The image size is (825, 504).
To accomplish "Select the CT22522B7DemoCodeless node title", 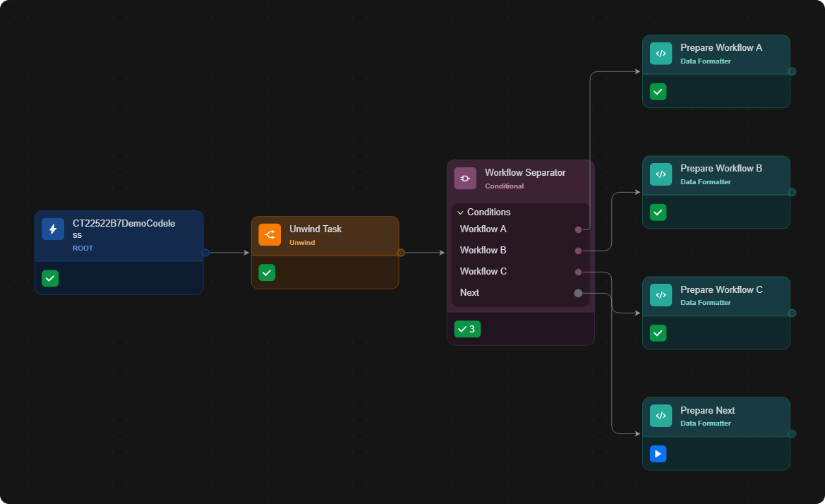I will point(124,229).
